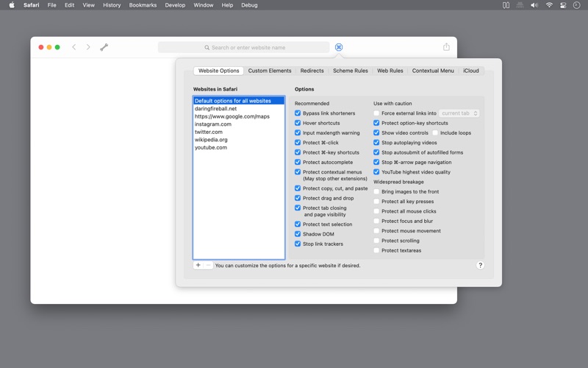Toggle Protect drag and drop
Image resolution: width=588 pixels, height=368 pixels.
pos(298,198)
